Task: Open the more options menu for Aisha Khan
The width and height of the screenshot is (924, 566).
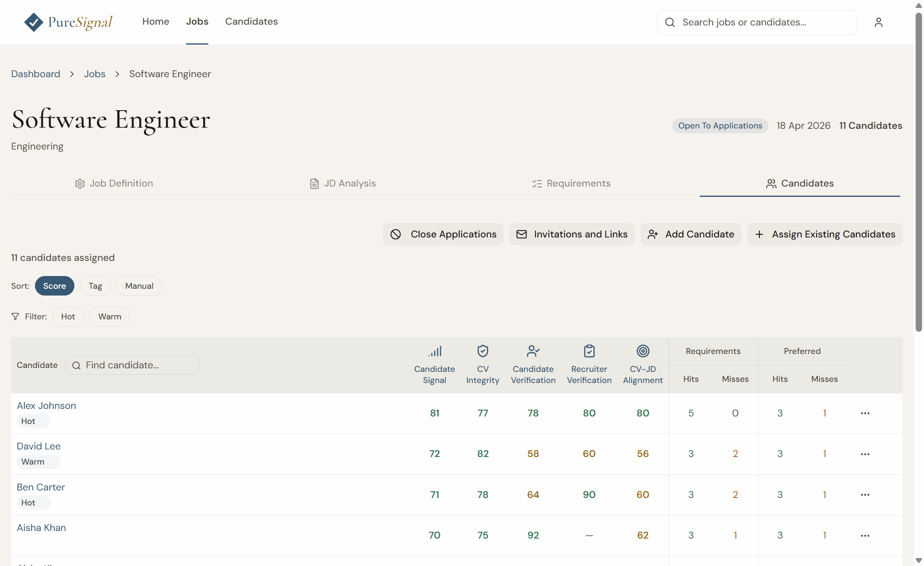Action: coord(865,536)
